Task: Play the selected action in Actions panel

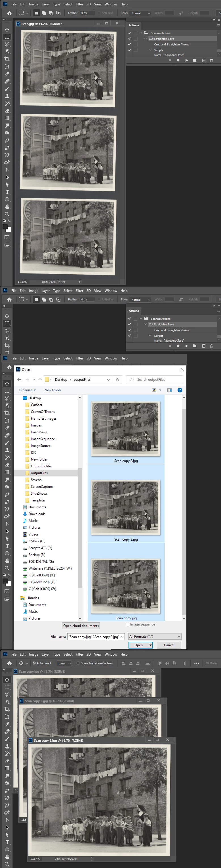Action: (187, 60)
